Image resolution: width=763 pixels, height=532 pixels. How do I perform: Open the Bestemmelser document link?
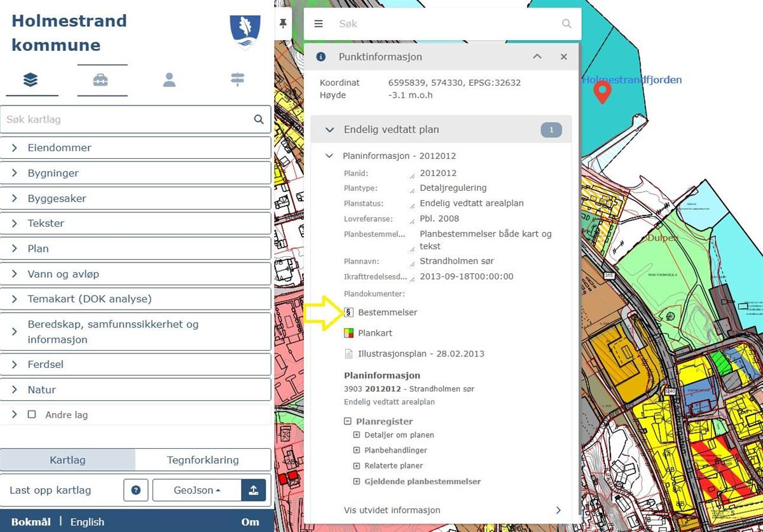387,312
